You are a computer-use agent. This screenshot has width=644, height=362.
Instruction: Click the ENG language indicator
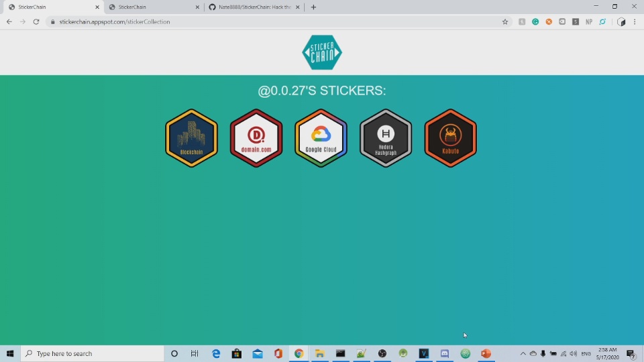(x=586, y=353)
